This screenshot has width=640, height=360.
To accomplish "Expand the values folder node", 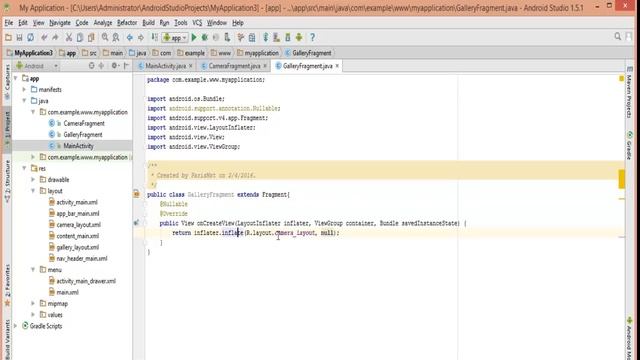I will [33, 315].
